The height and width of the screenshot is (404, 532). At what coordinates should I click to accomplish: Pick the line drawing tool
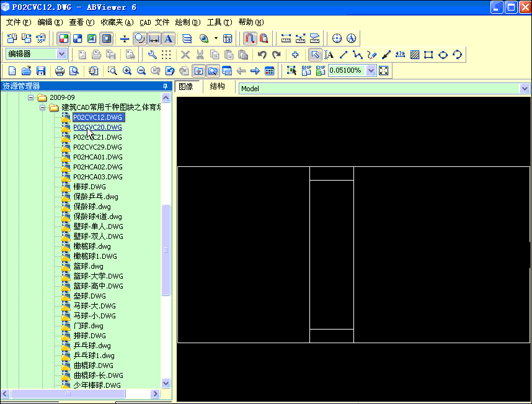(343, 55)
